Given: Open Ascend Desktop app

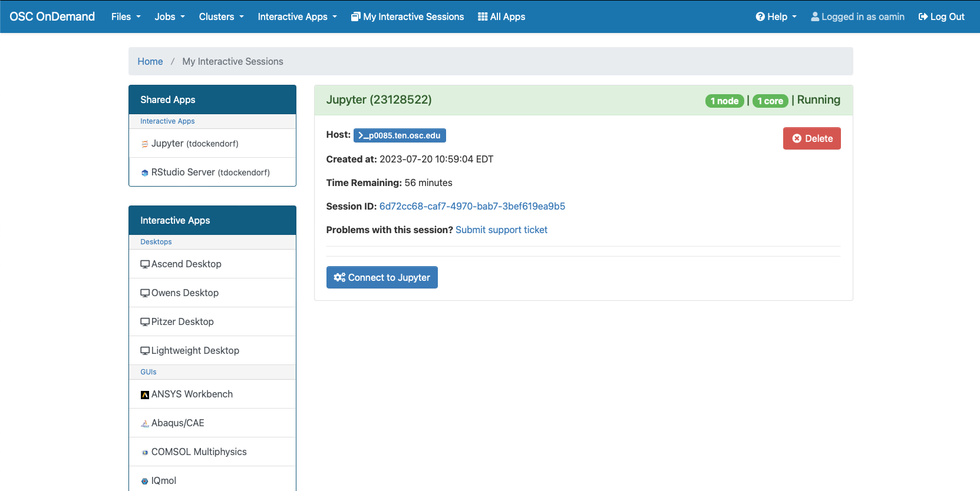Looking at the screenshot, I should [212, 264].
